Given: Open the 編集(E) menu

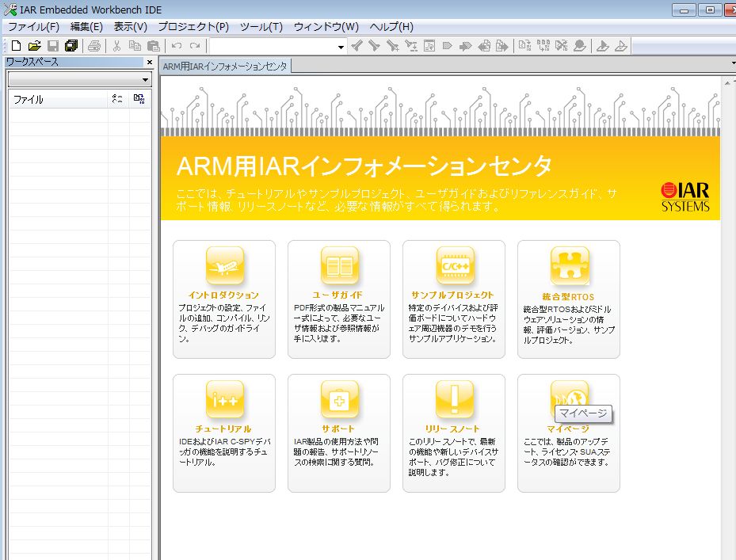Looking at the screenshot, I should (86, 27).
